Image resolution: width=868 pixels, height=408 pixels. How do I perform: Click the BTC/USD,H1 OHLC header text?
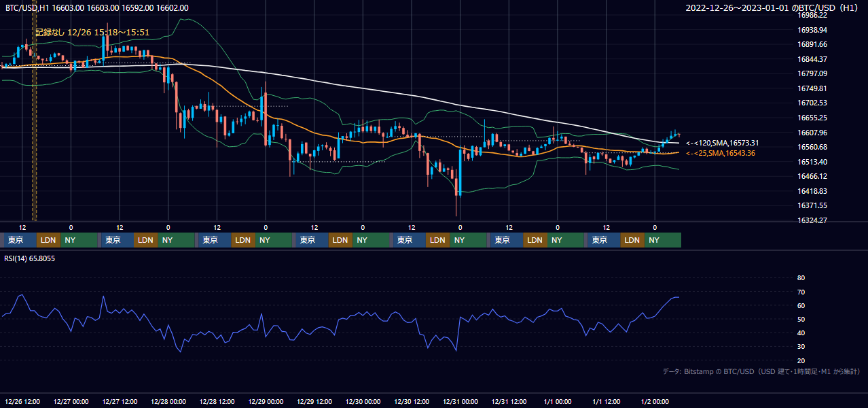click(x=97, y=7)
